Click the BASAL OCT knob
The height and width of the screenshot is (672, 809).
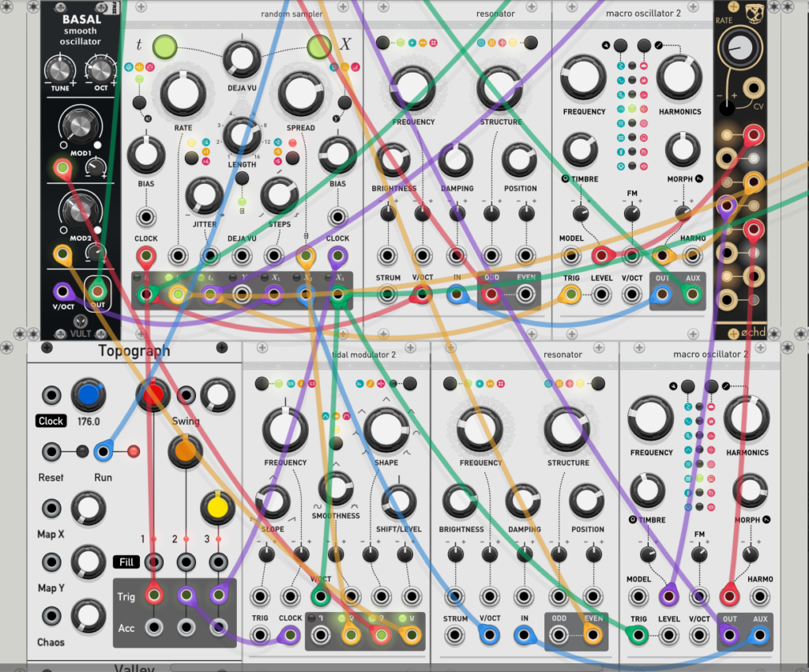tap(100, 69)
